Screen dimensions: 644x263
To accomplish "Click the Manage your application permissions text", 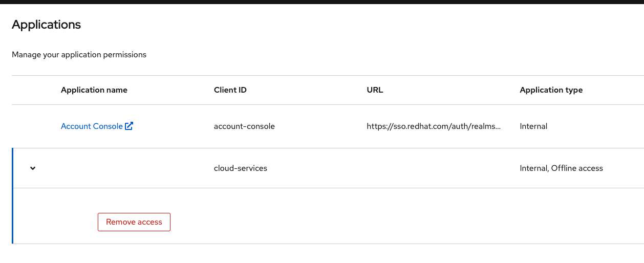I will tap(79, 55).
